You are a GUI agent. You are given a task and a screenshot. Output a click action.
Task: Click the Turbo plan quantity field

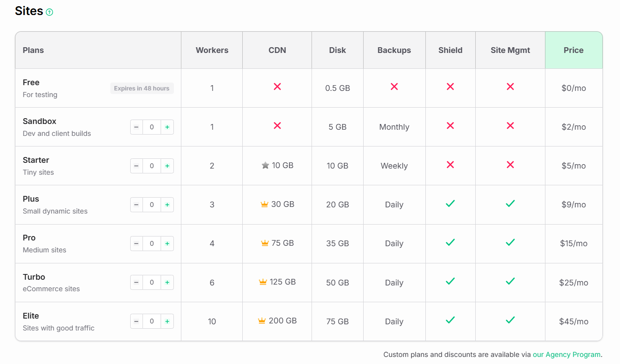pos(152,282)
